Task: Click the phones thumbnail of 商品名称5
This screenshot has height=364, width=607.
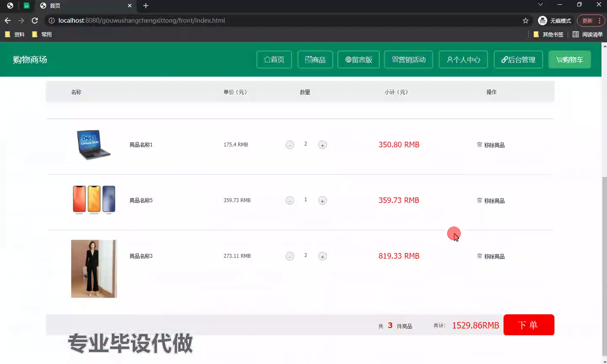Action: [94, 200]
